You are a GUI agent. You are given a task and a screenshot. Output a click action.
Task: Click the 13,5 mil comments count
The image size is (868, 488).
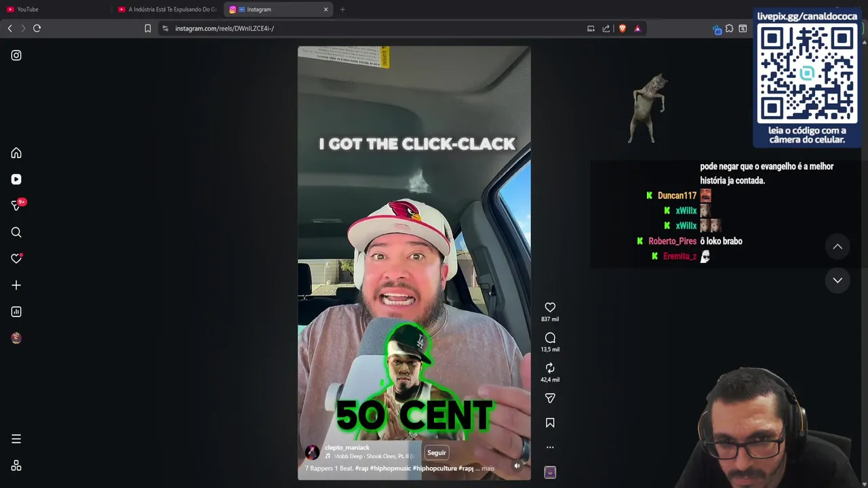(x=550, y=350)
